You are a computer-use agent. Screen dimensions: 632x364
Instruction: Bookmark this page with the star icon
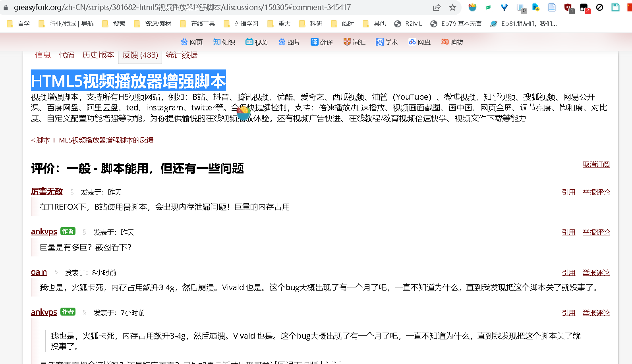(452, 8)
